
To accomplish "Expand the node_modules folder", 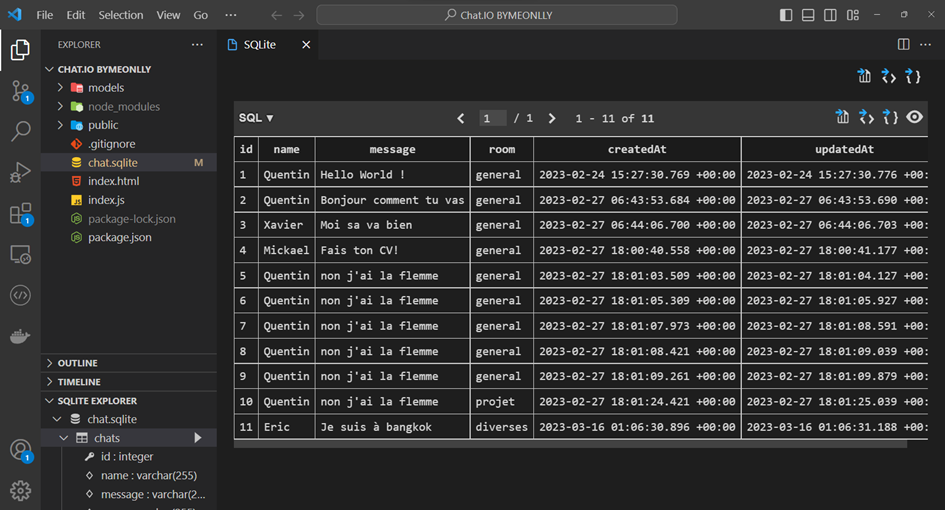I will [x=129, y=107].
